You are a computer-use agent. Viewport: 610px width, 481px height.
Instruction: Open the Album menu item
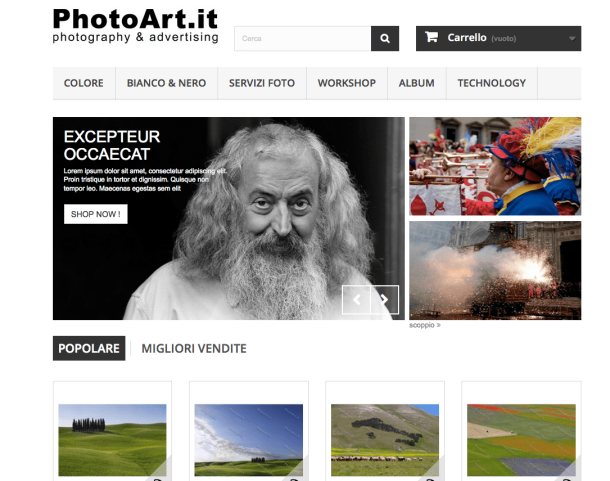[x=416, y=83]
